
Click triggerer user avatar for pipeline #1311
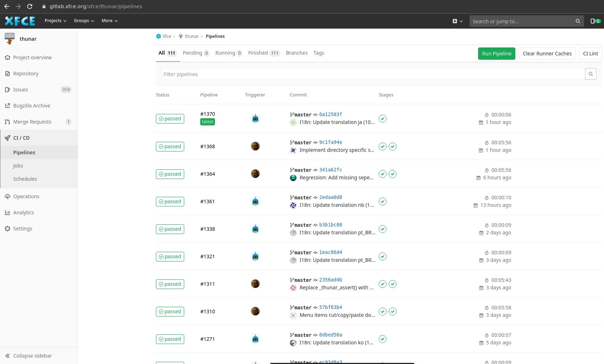coord(255,284)
